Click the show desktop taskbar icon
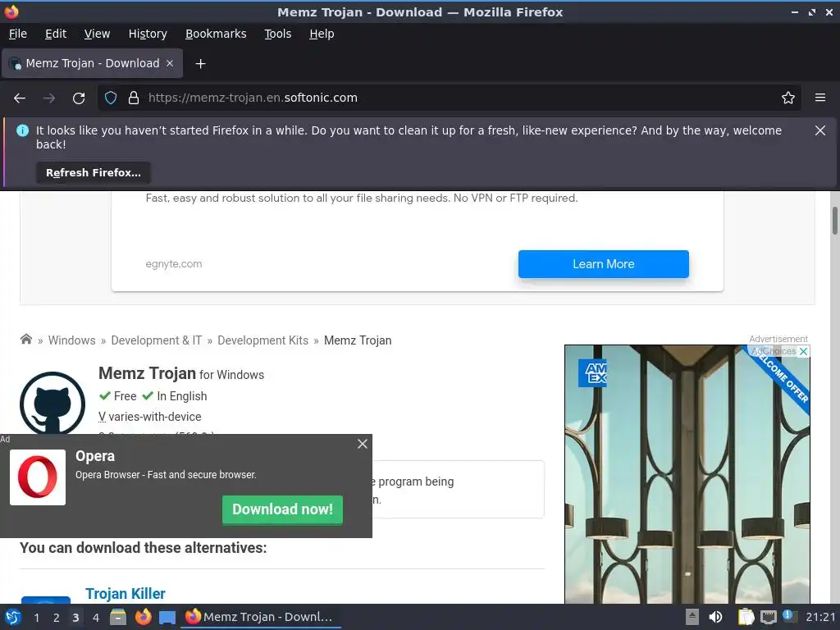Viewport: 840px width, 630px height. (x=167, y=618)
